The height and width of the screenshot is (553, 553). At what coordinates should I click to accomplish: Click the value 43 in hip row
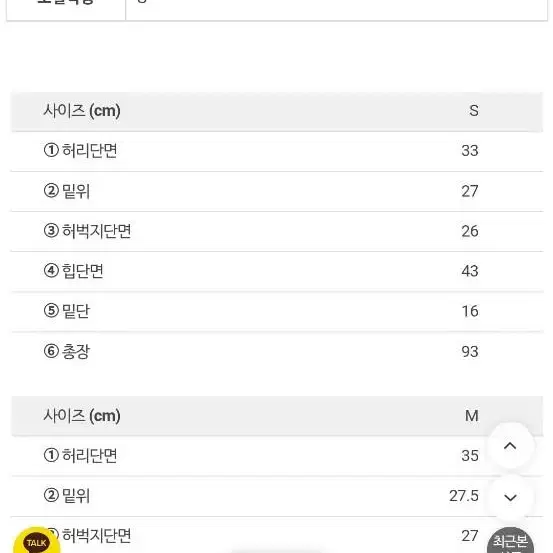tap(470, 271)
